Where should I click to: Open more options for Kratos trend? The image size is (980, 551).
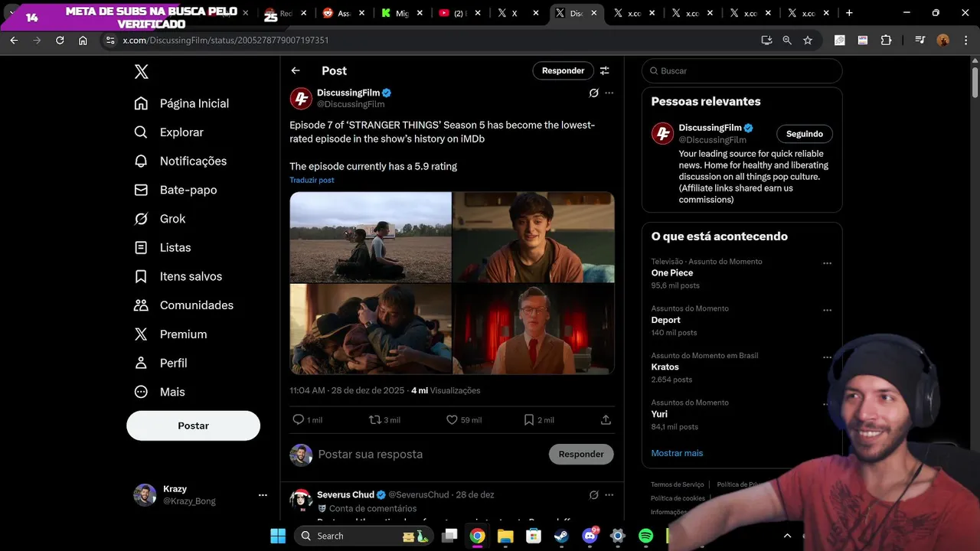(827, 357)
